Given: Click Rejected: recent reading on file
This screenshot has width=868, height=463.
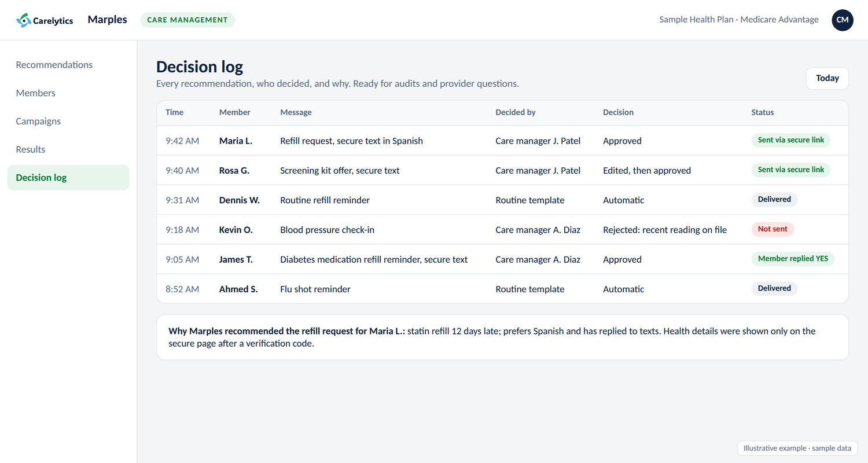Looking at the screenshot, I should [x=665, y=230].
